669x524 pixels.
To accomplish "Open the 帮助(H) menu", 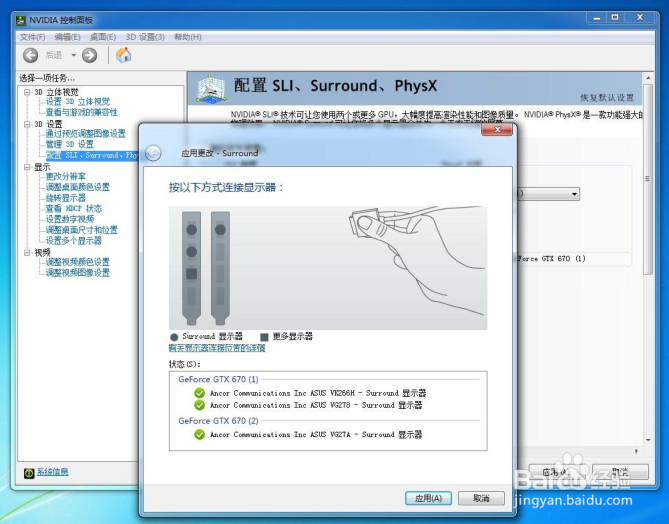I will pyautogui.click(x=188, y=37).
